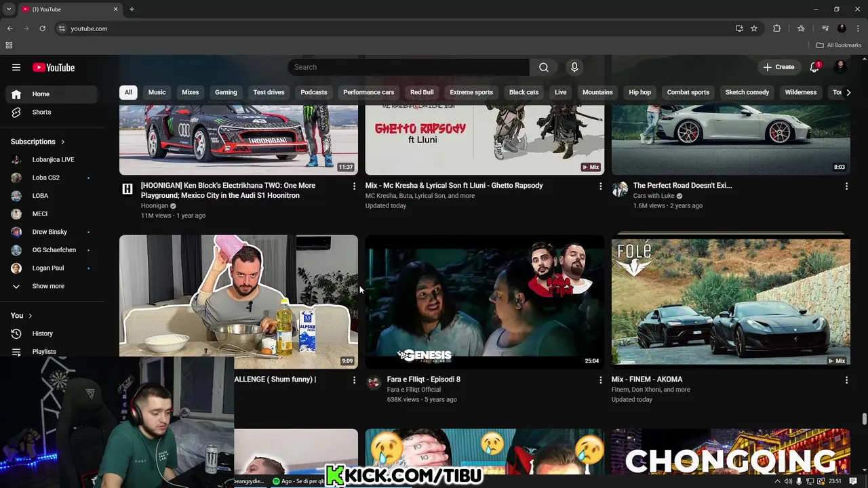This screenshot has height=488, width=868.
Task: Open the Cars with Luke channel avatar
Action: [620, 189]
